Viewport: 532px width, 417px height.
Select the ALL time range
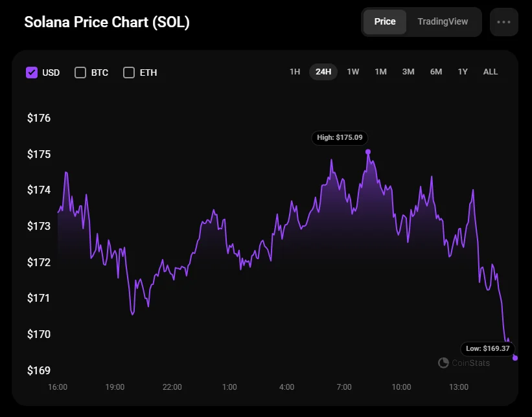[491, 72]
